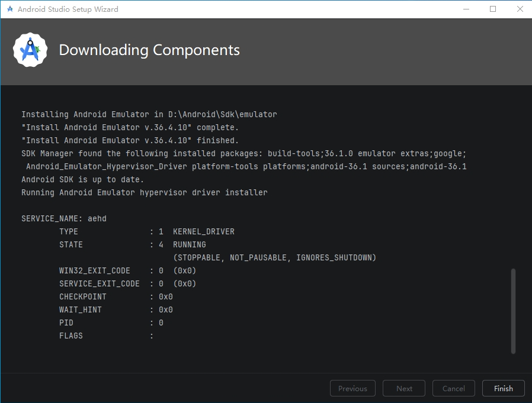Click the small Android Studio title bar icon
The height and width of the screenshot is (403, 532).
point(10,9)
